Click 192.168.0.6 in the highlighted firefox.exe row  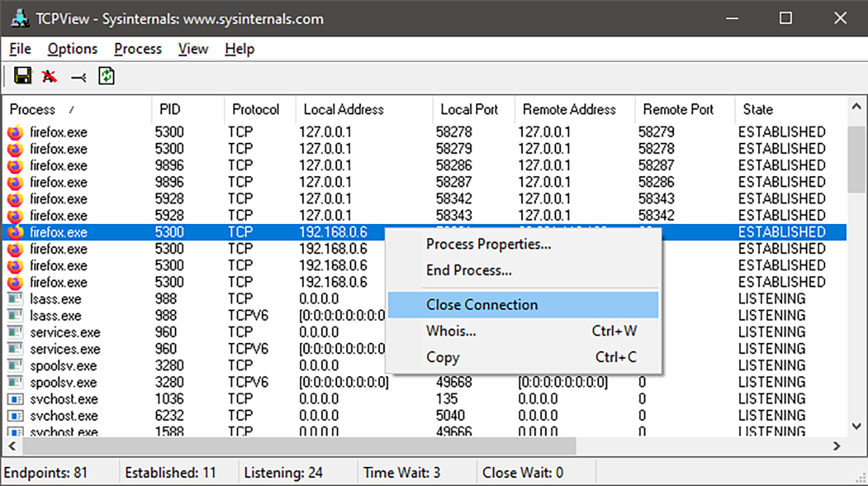(333, 232)
